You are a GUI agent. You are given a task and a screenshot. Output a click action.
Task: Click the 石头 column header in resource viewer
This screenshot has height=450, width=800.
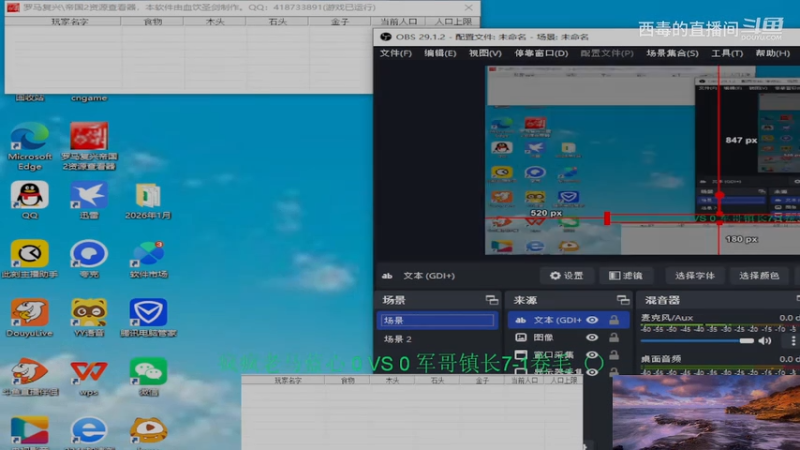(277, 21)
